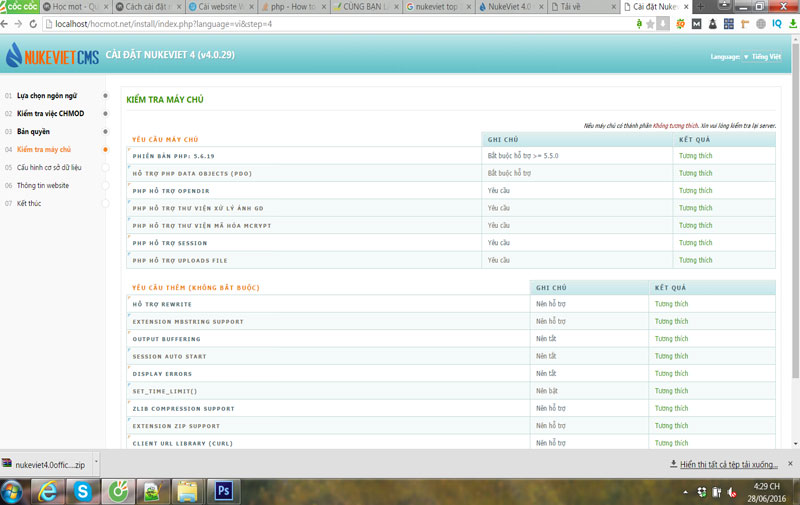Switch to the NukeViet 4.0 browser tab

(511, 7)
